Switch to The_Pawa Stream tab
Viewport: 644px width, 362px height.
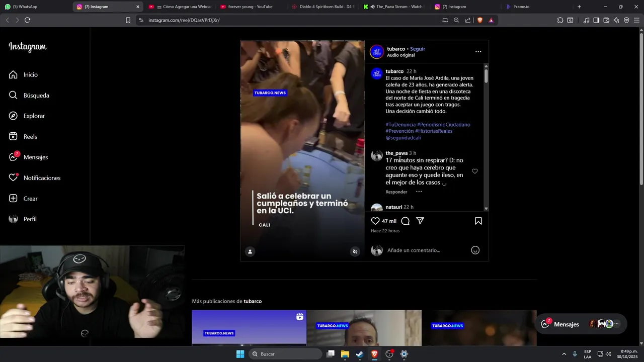click(x=394, y=7)
